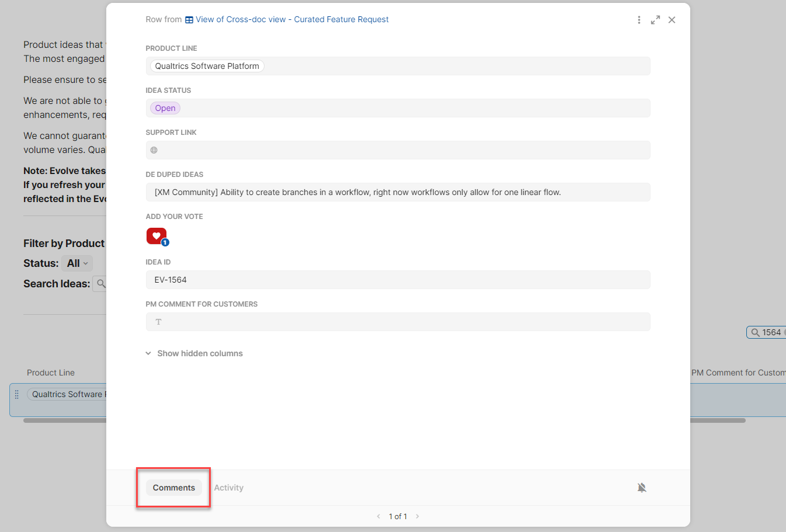The width and height of the screenshot is (786, 532).
Task: Click the row drag handle in background table
Action: (x=16, y=394)
